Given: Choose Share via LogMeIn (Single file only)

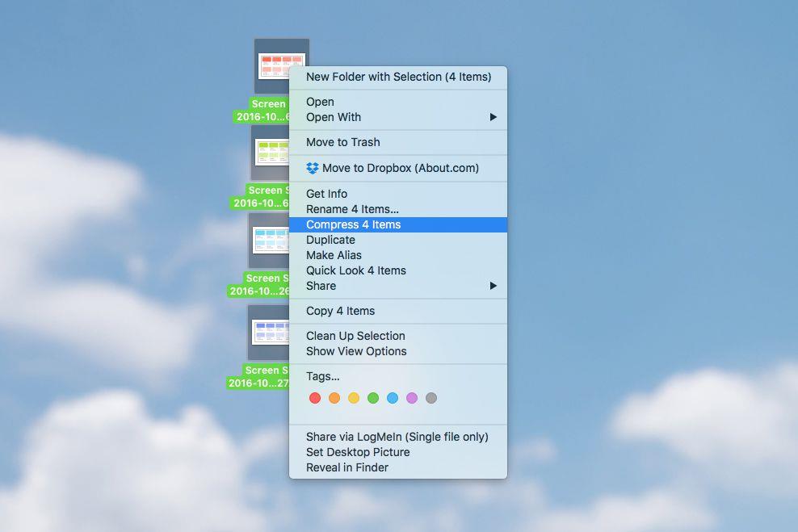Looking at the screenshot, I should [398, 437].
